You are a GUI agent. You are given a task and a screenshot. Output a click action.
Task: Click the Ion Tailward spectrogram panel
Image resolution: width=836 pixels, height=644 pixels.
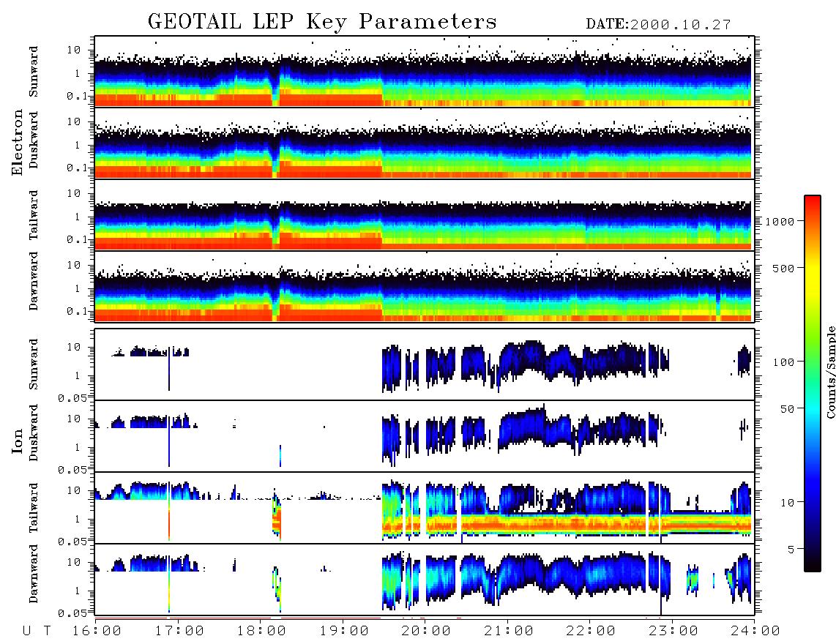tap(425, 508)
